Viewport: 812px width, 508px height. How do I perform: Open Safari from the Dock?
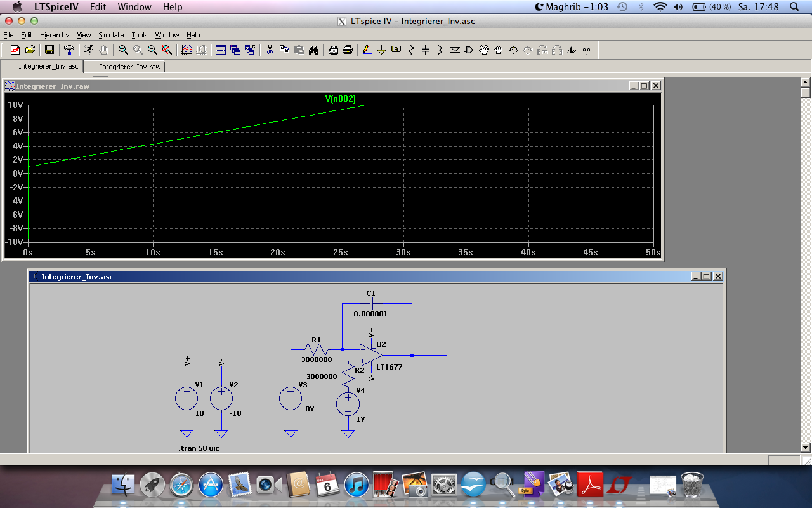[181, 485]
